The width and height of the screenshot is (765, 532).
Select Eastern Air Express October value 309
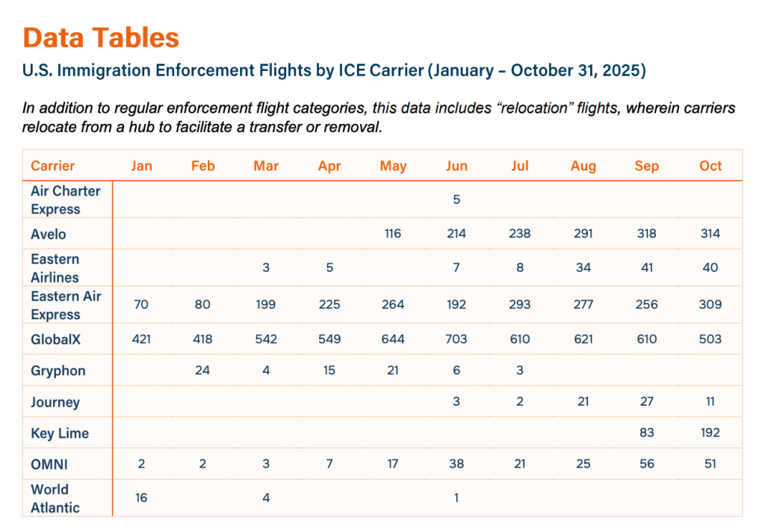pyautogui.click(x=710, y=305)
